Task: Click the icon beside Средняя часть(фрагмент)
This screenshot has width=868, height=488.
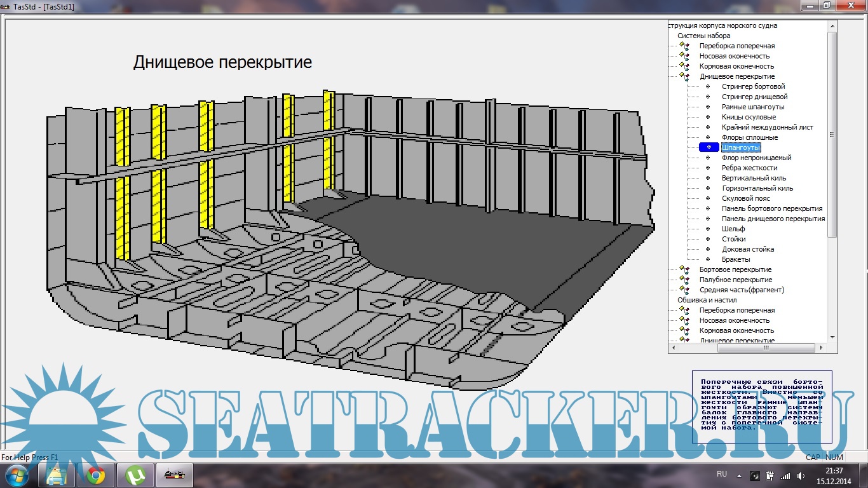Action: coord(684,290)
